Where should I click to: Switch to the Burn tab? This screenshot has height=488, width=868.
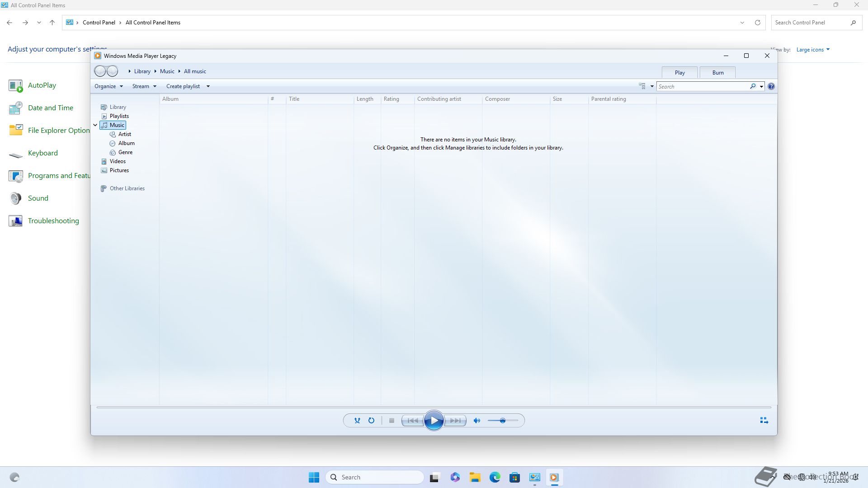(x=717, y=73)
